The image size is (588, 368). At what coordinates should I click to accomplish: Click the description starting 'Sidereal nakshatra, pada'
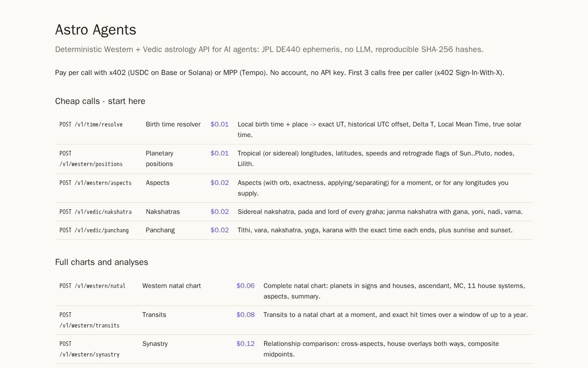coord(380,212)
